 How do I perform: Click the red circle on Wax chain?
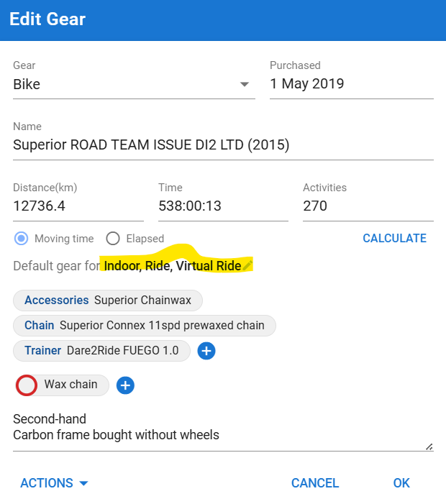pyautogui.click(x=27, y=385)
